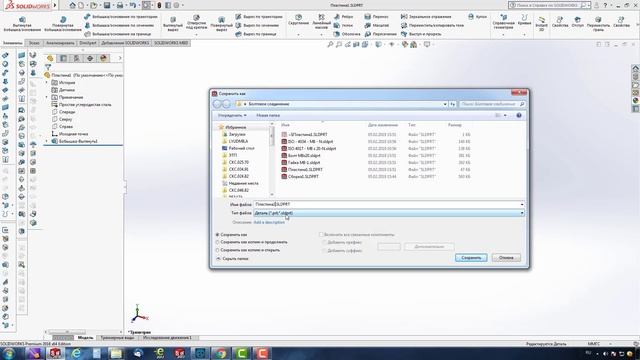This screenshot has height=360, width=640.
Task: Switch to the 'Добавления SOLIDWORKS' tab
Action: point(125,43)
